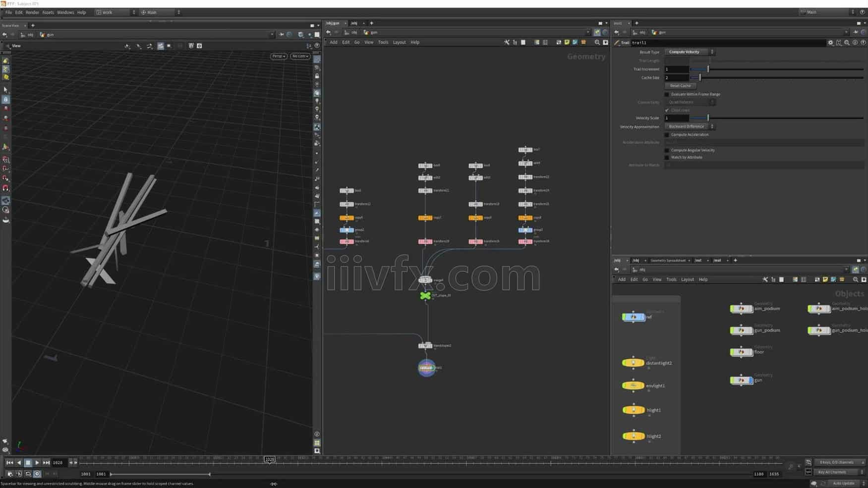Open the Tools menu in the Objects network editor
The image size is (868, 488).
[671, 279]
